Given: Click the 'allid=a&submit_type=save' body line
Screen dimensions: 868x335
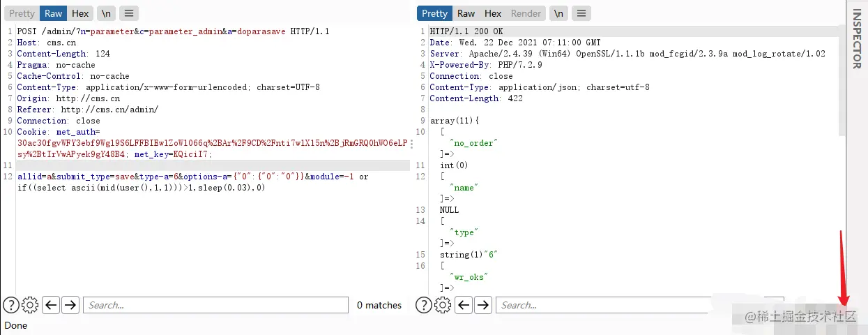Looking at the screenshot, I should coord(192,177).
